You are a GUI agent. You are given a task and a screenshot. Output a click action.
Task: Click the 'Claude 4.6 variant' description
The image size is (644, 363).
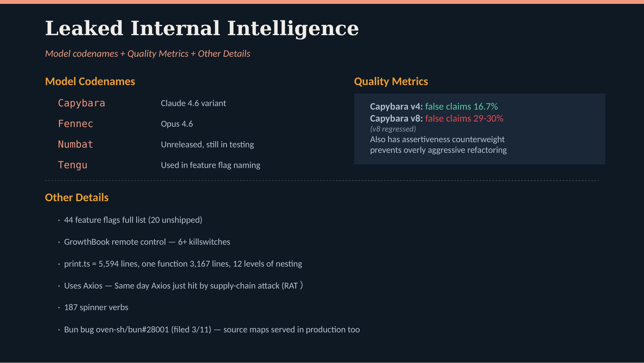193,103
